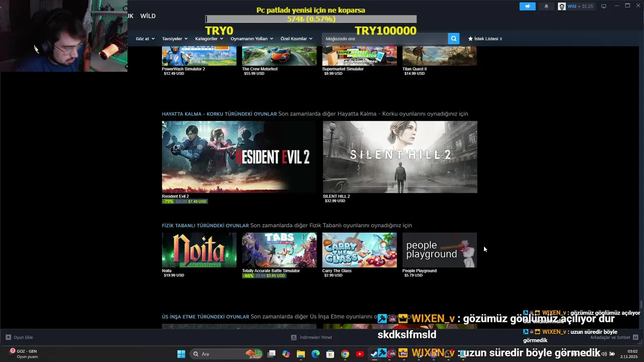Open Steam notifications bell
This screenshot has height=362, width=644.
click(546, 6)
